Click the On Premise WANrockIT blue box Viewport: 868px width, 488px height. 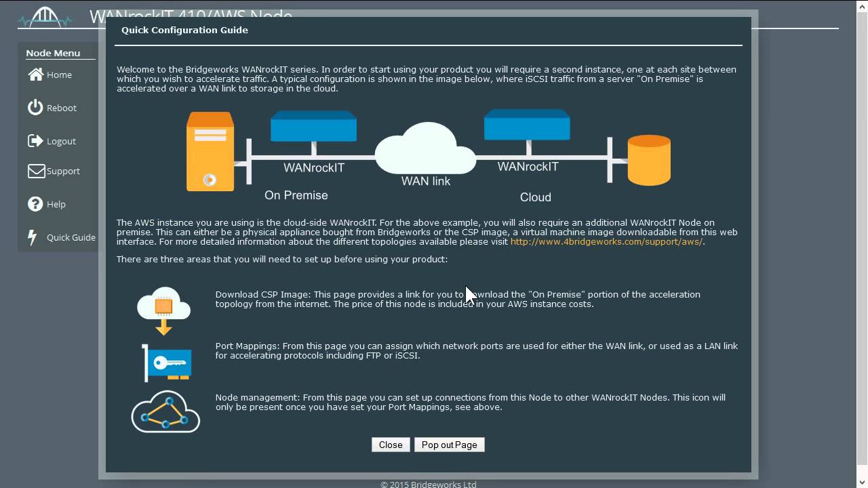tap(313, 127)
